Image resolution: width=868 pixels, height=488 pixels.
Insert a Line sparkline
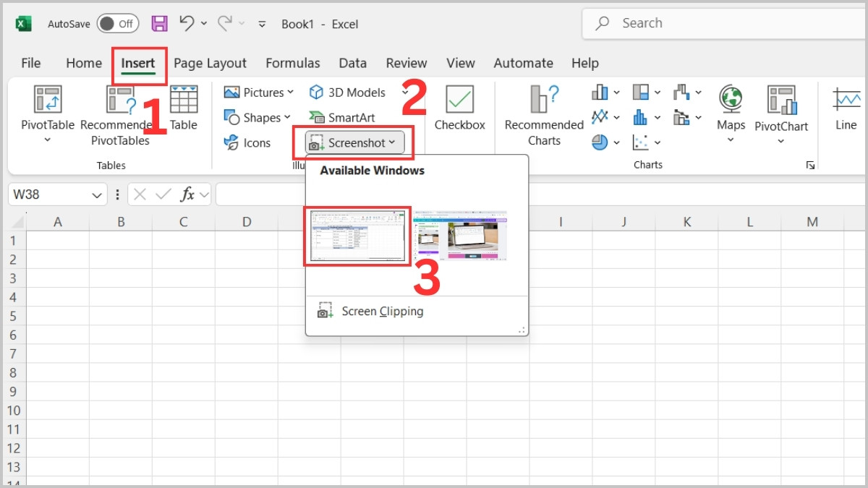pos(845,108)
